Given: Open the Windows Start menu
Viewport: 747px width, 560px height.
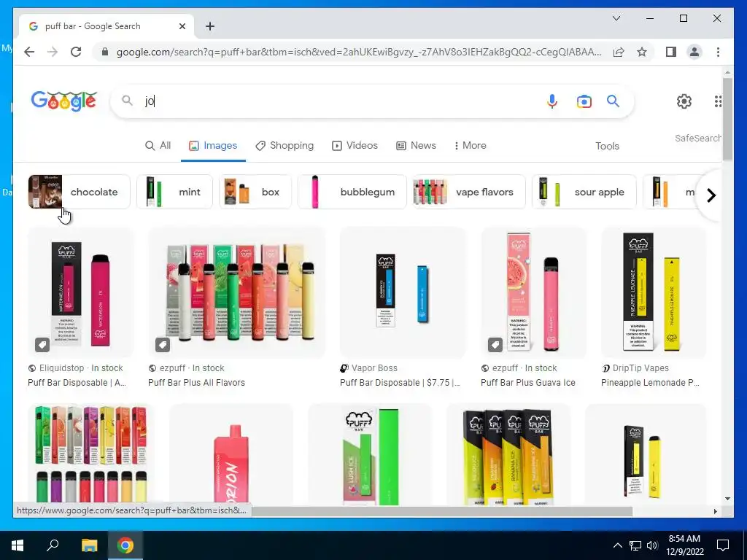Looking at the screenshot, I should [18, 545].
